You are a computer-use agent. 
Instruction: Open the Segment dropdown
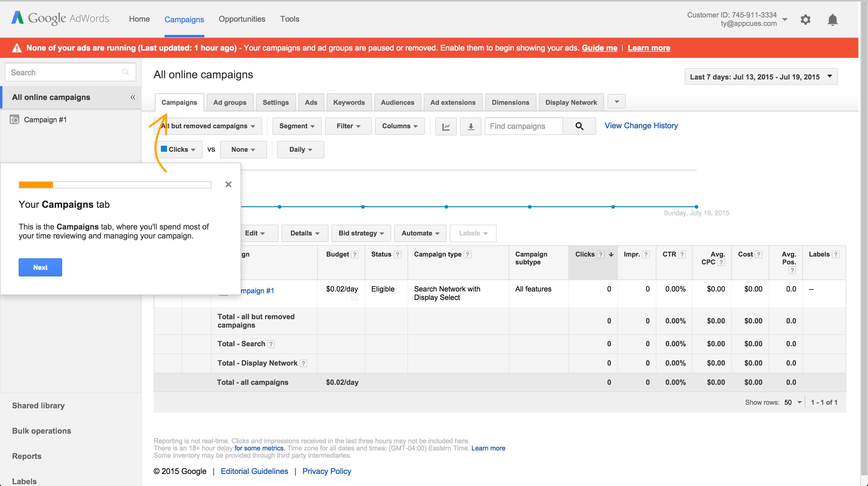point(297,126)
